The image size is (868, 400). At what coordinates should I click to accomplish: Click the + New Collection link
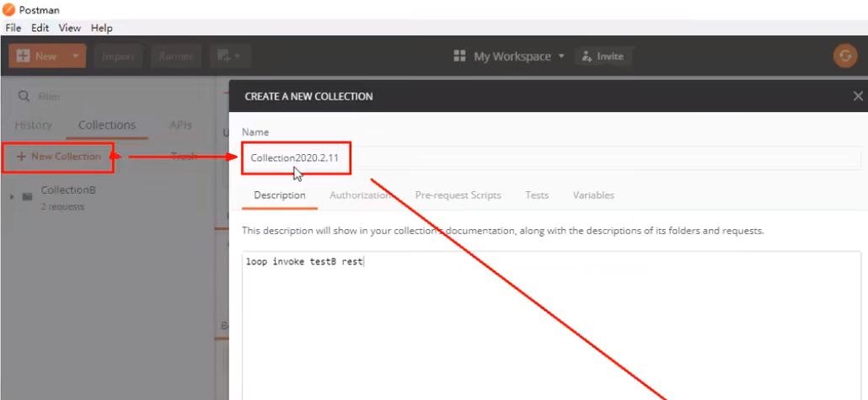[58, 157]
